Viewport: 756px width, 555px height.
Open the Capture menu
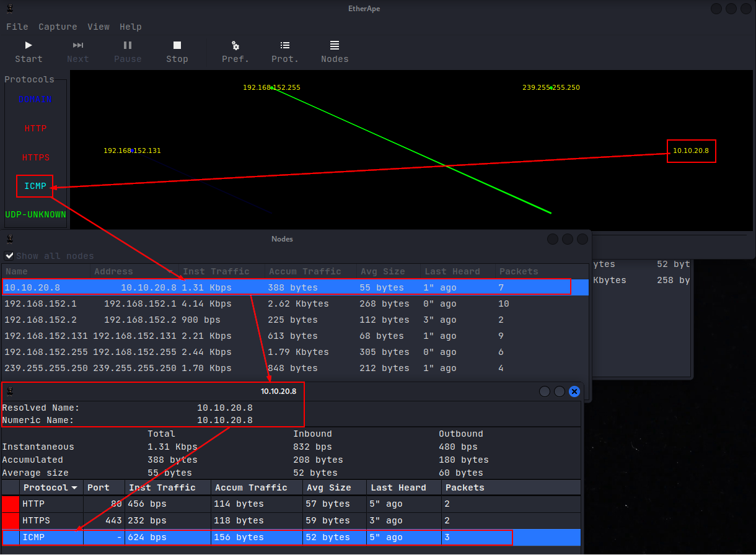click(x=58, y=27)
